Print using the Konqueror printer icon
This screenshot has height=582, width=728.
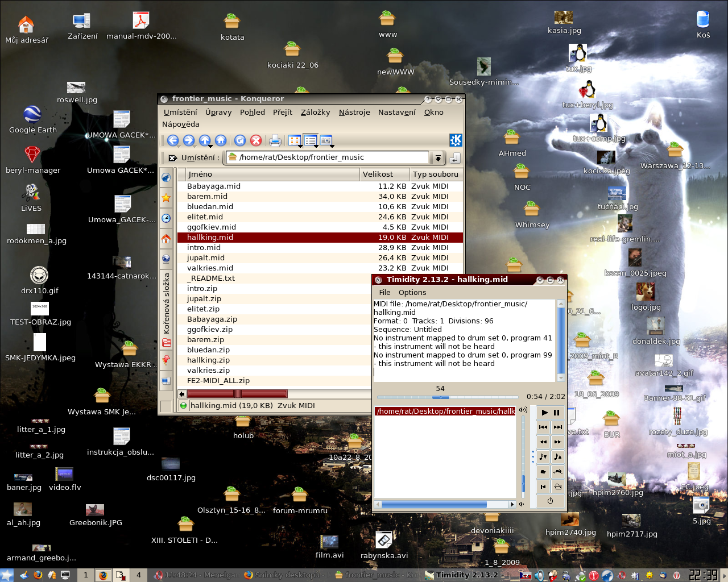click(x=275, y=140)
